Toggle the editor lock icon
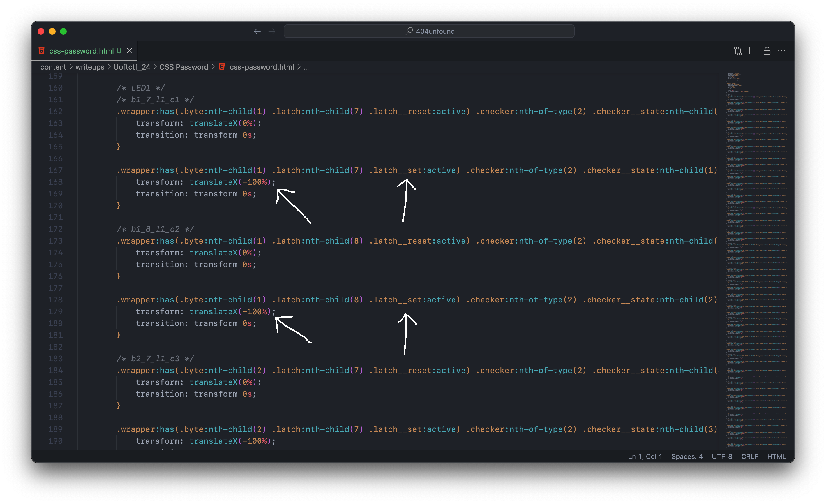The height and width of the screenshot is (504, 826). pos(767,51)
